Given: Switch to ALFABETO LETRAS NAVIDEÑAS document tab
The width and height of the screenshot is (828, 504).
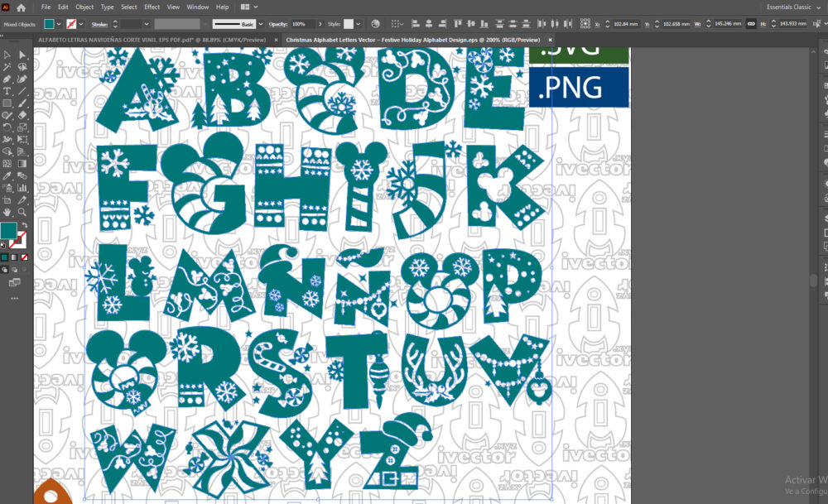Looking at the screenshot, I should coord(152,40).
